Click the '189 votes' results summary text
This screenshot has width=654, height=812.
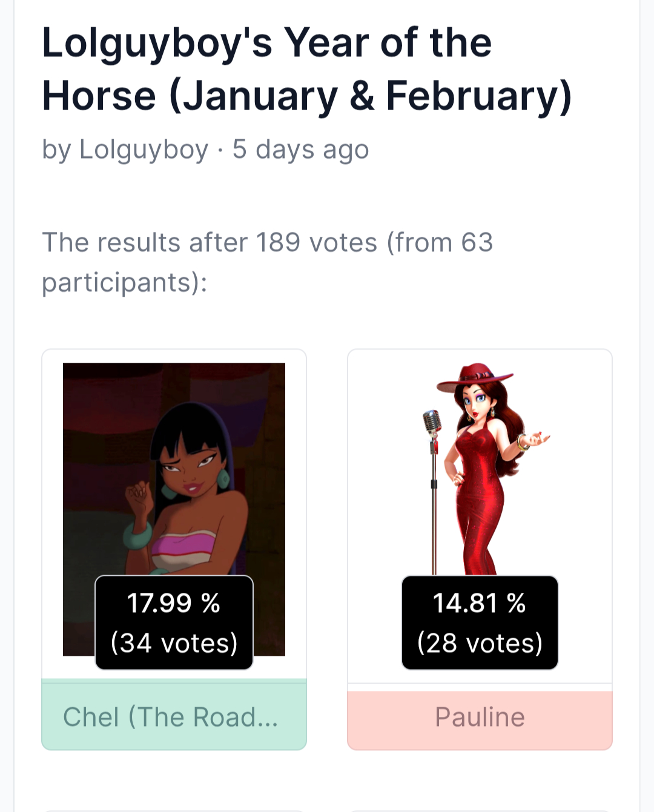tap(316, 243)
